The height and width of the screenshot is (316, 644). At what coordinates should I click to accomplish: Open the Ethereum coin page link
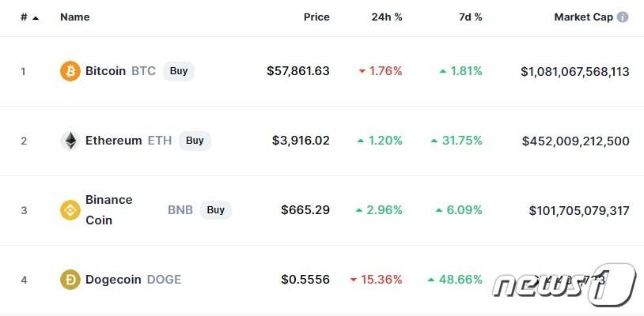(113, 141)
